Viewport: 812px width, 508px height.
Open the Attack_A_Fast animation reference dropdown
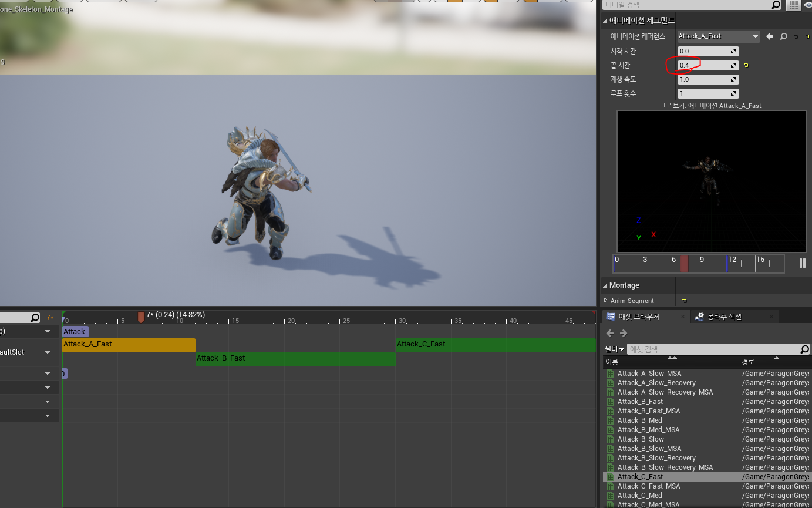click(x=719, y=36)
